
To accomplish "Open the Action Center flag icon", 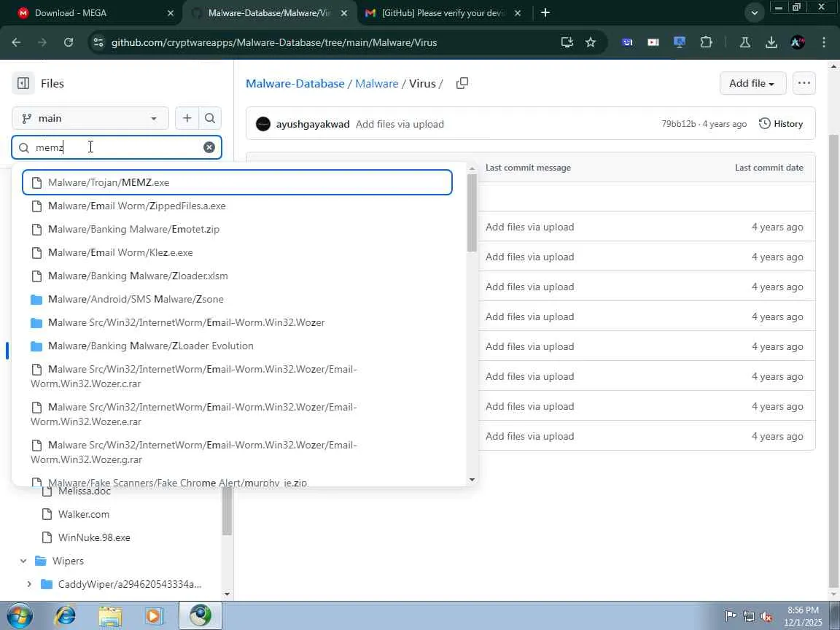I will click(x=731, y=617).
